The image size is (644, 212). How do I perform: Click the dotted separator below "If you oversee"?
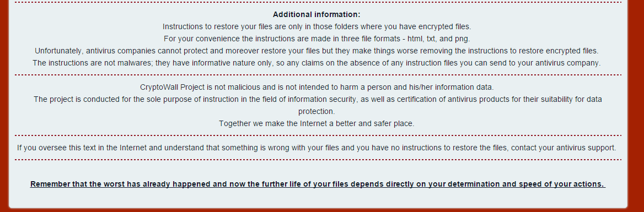[318, 160]
